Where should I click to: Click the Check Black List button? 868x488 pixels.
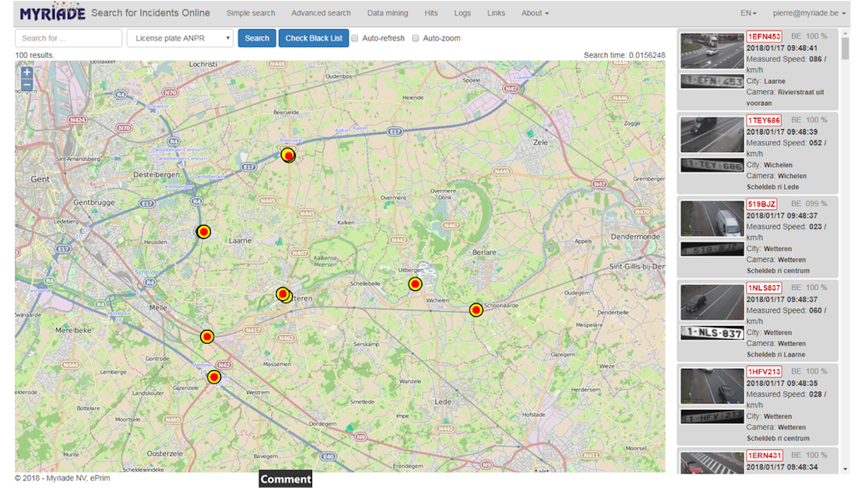(314, 38)
